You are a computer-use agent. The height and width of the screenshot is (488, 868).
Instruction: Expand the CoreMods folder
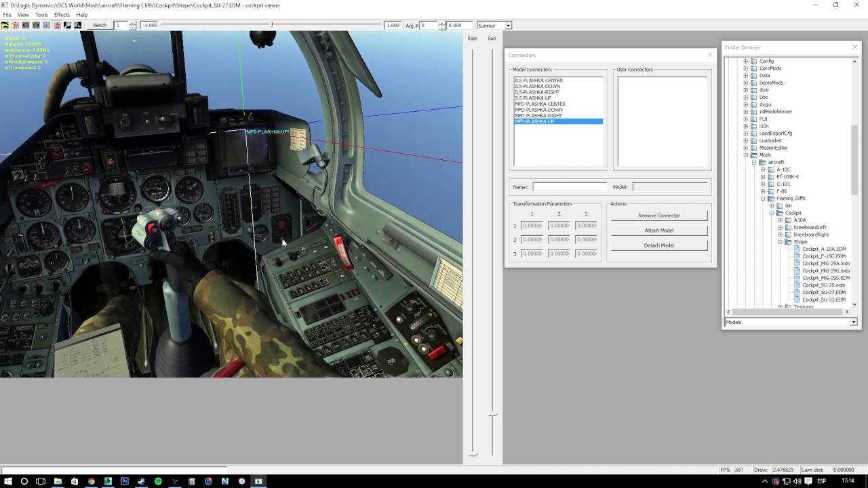pos(745,68)
